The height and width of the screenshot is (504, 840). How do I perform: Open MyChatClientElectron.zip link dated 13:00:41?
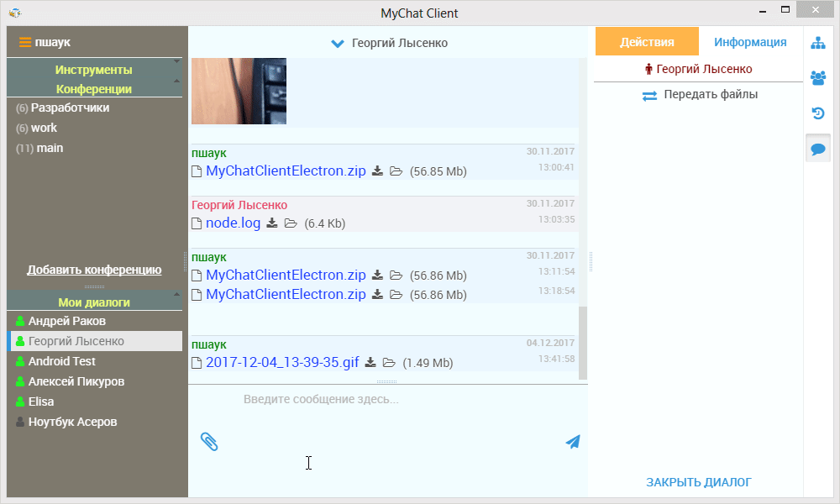(x=286, y=171)
